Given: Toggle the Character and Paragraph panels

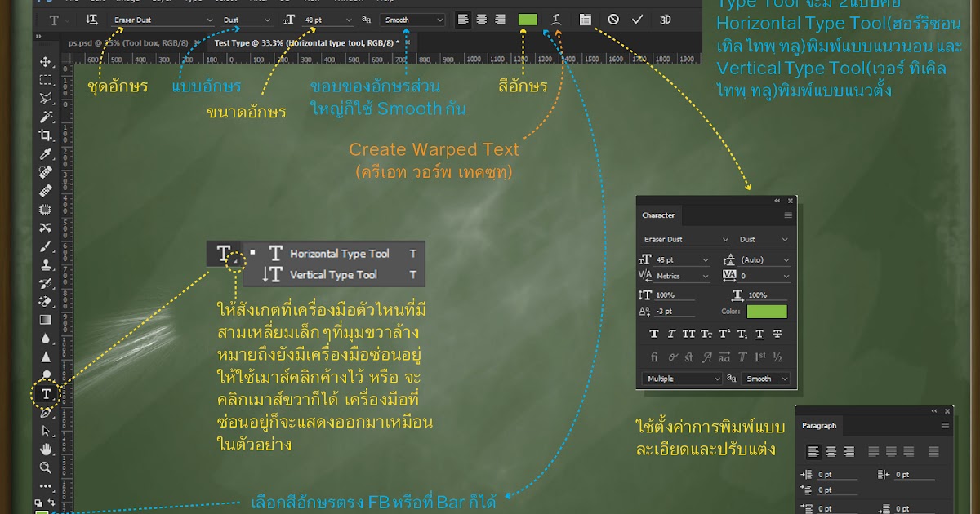Looking at the screenshot, I should point(585,19).
